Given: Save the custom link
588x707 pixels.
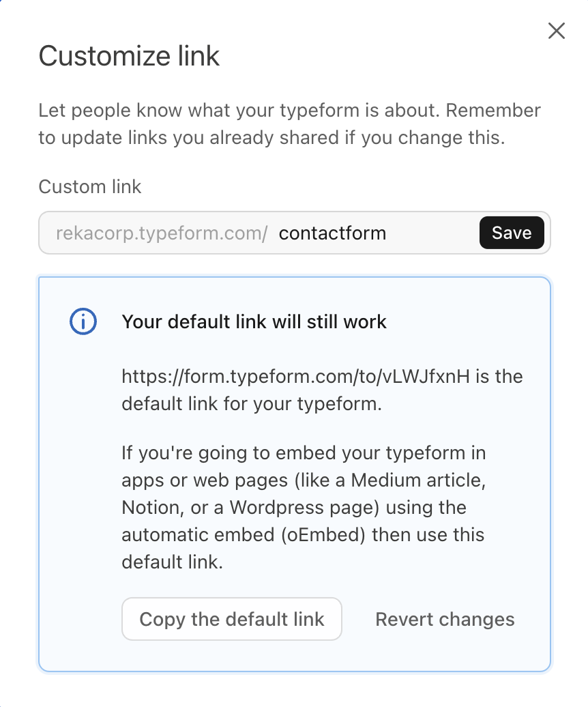Looking at the screenshot, I should point(512,233).
